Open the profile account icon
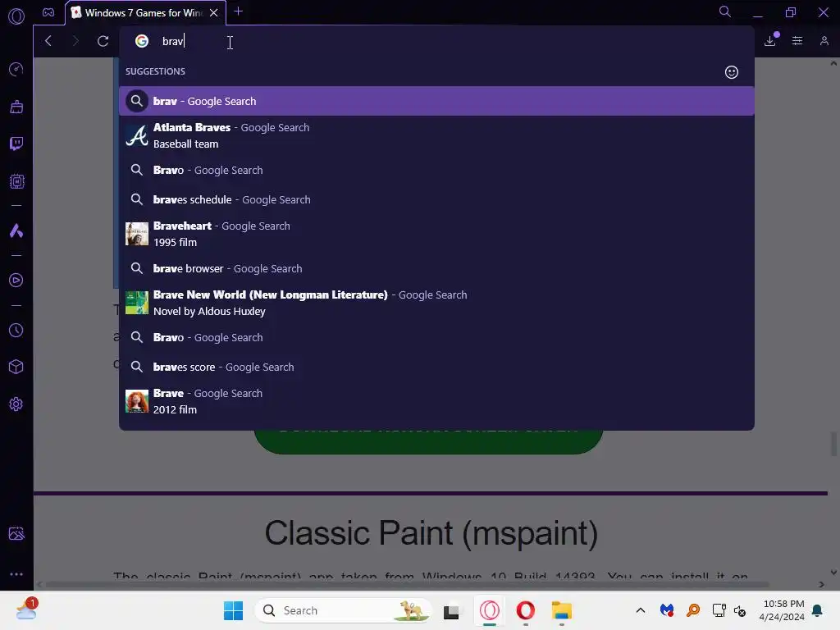 point(824,41)
